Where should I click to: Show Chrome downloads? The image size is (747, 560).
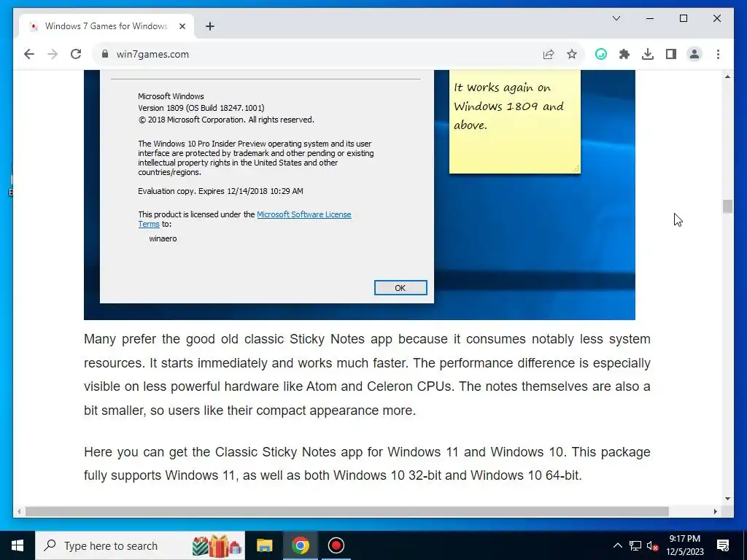(648, 54)
